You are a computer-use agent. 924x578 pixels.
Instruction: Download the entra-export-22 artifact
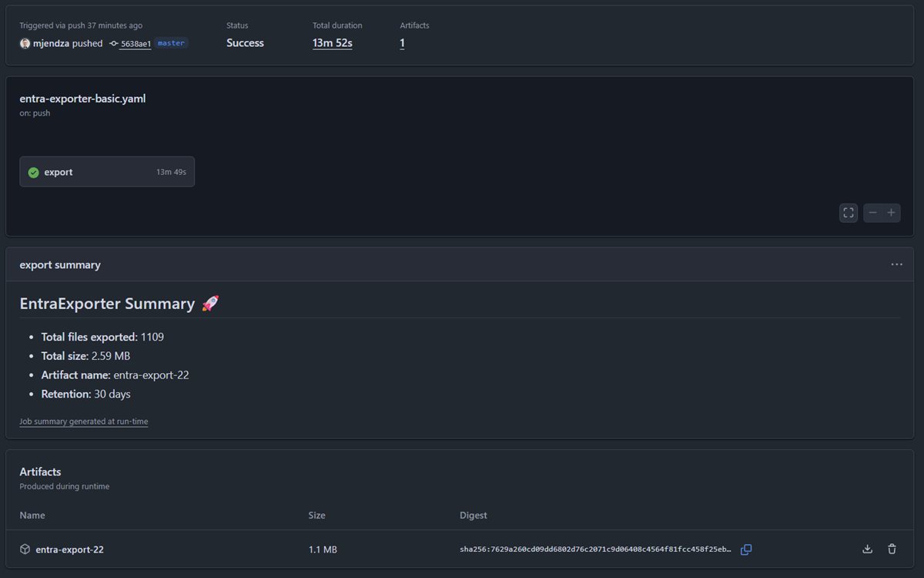[867, 549]
